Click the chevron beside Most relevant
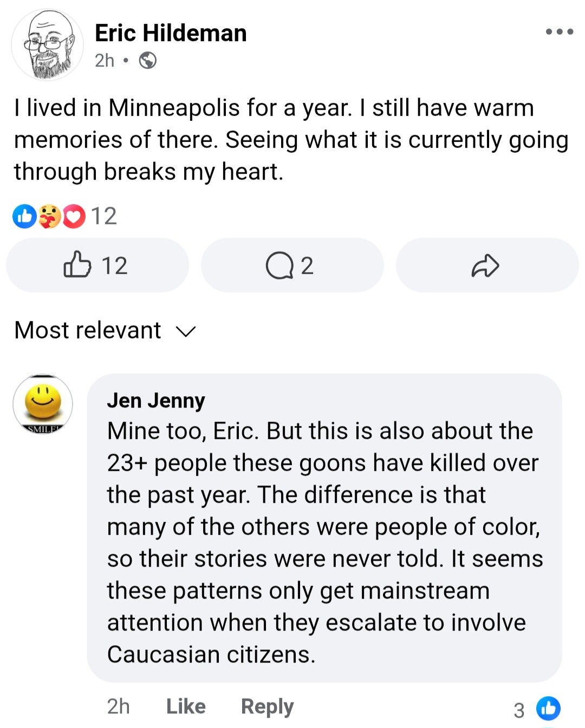The height and width of the screenshot is (728, 585). (x=186, y=331)
